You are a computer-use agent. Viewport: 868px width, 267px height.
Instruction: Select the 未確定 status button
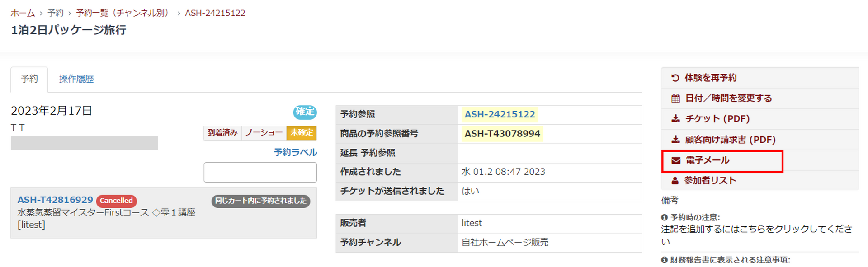(x=302, y=133)
